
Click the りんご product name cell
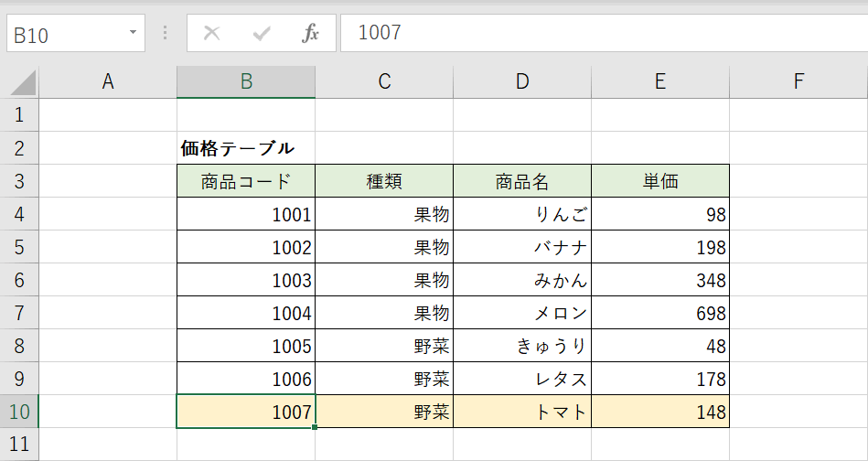coord(522,214)
